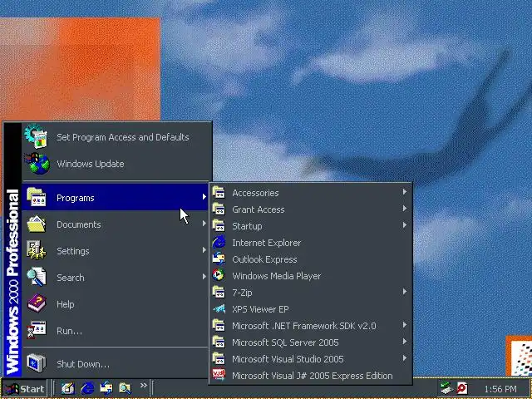Click the .NET Framework SDK folder icon

click(x=219, y=325)
